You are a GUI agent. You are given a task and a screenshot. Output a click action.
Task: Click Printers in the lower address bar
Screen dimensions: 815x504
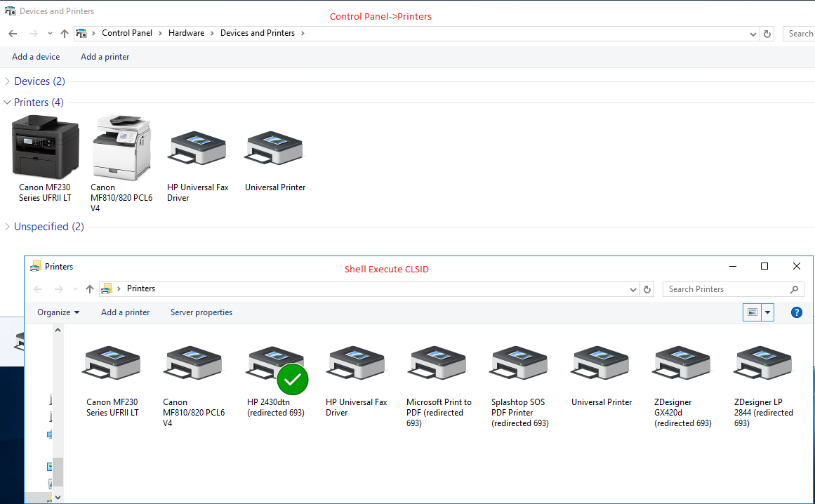[141, 289]
